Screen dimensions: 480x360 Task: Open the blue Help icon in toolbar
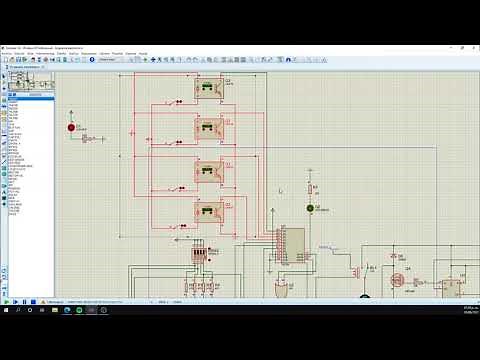click(x=92, y=60)
